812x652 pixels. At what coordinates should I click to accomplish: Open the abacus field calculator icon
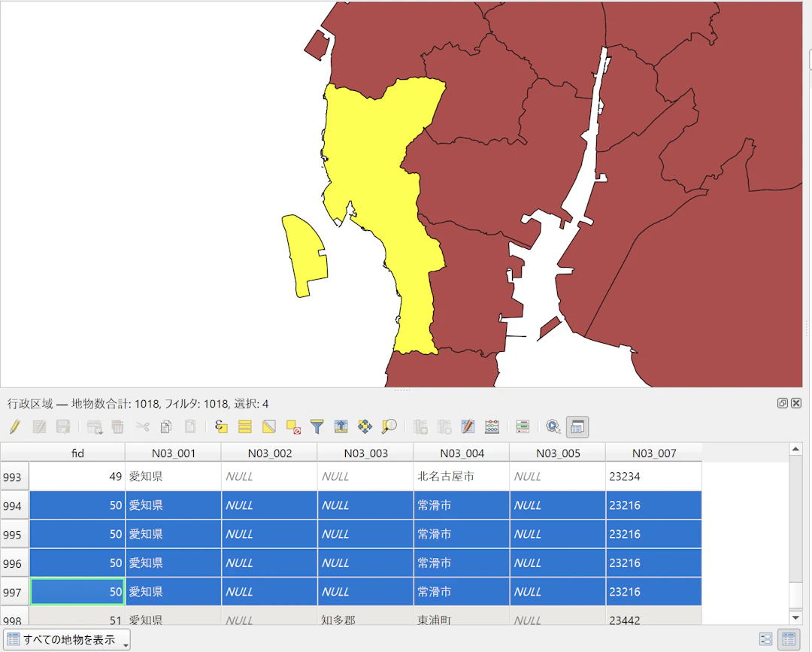tap(492, 427)
